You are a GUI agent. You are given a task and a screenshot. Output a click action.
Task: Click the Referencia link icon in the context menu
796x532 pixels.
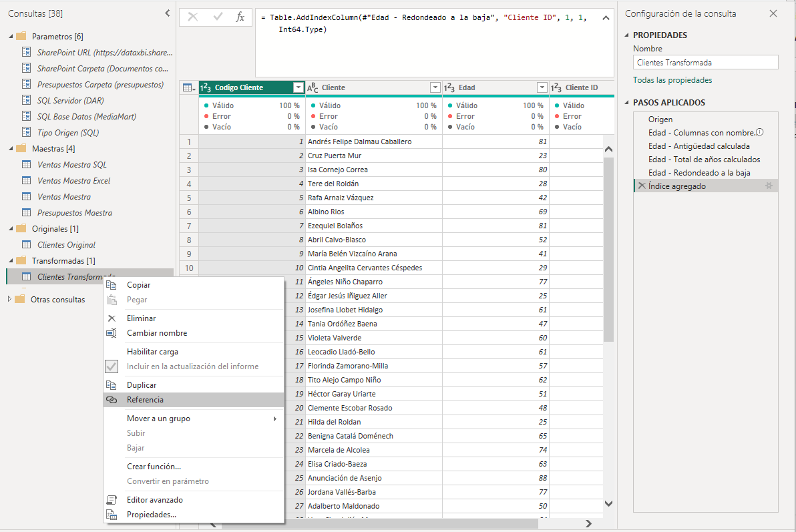(112, 400)
